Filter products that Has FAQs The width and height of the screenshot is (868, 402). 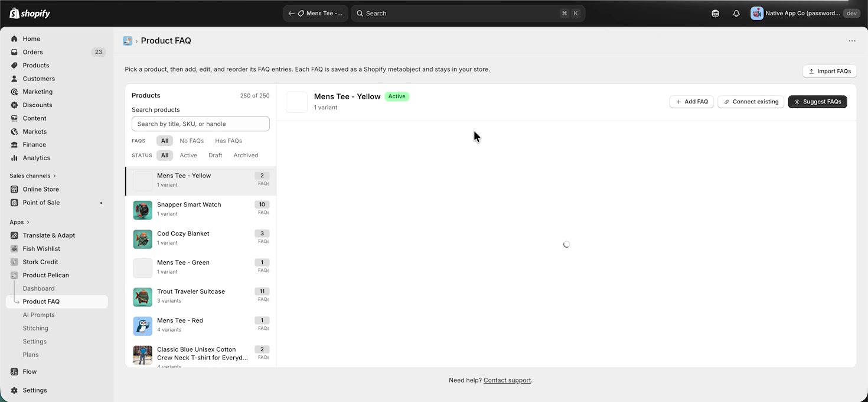[229, 141]
